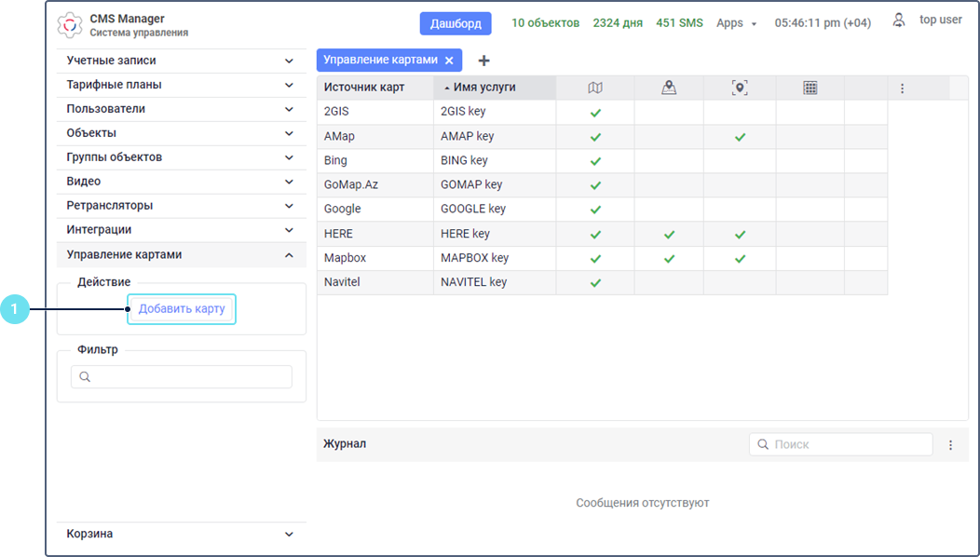Close the Управление картами tab
This screenshot has width=980, height=557.
pyautogui.click(x=449, y=61)
